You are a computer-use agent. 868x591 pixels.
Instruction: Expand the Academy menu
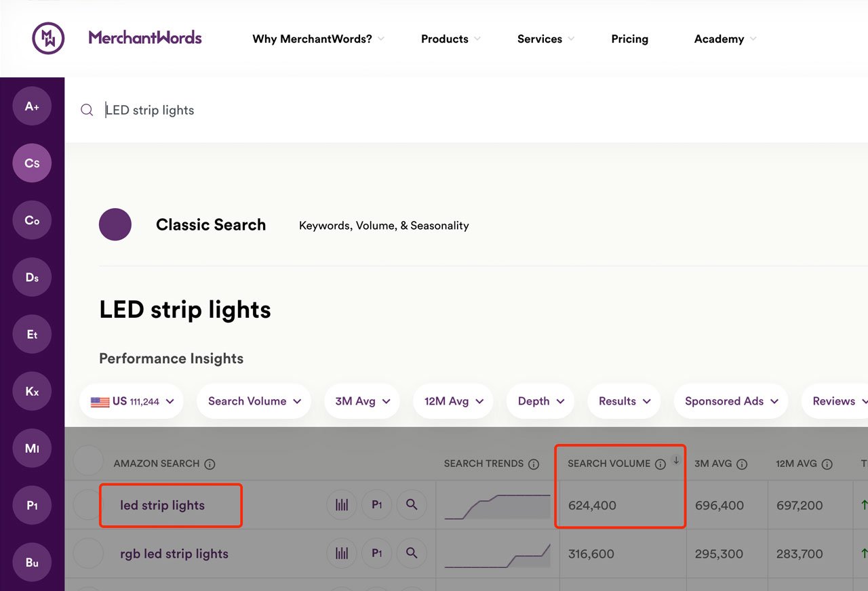click(726, 39)
